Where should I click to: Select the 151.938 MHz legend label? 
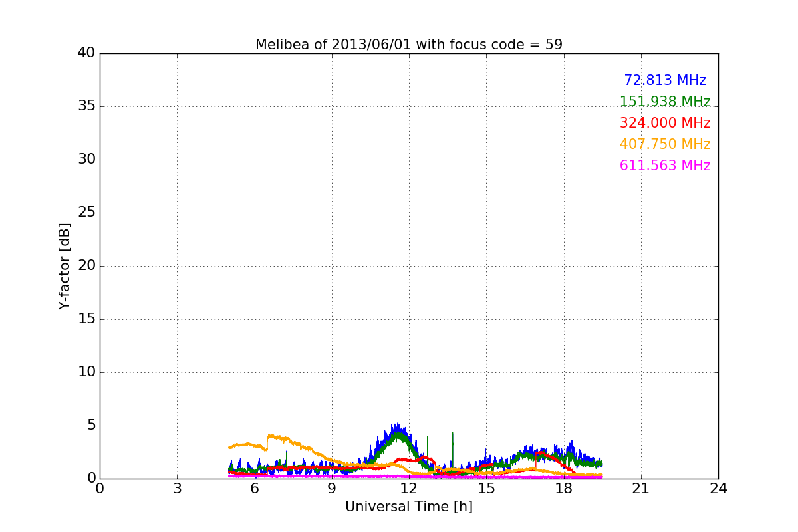[665, 102]
